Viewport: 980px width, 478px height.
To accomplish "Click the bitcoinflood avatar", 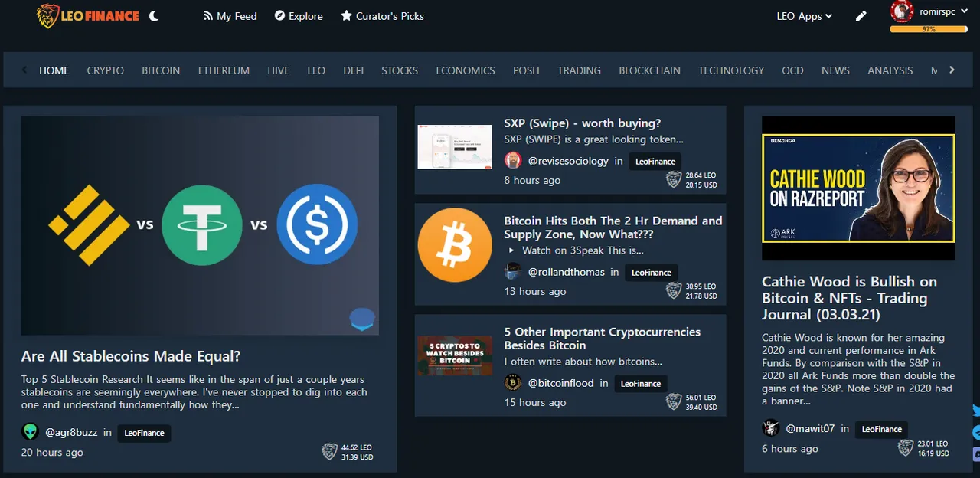I will tap(513, 383).
